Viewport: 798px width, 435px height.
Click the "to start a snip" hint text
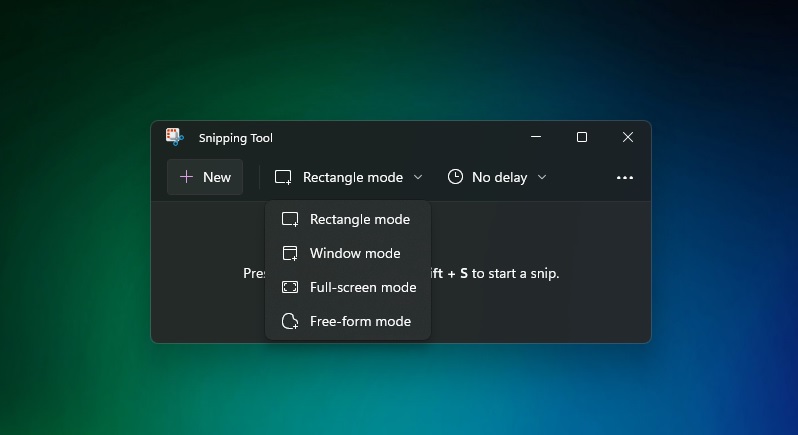coord(515,273)
